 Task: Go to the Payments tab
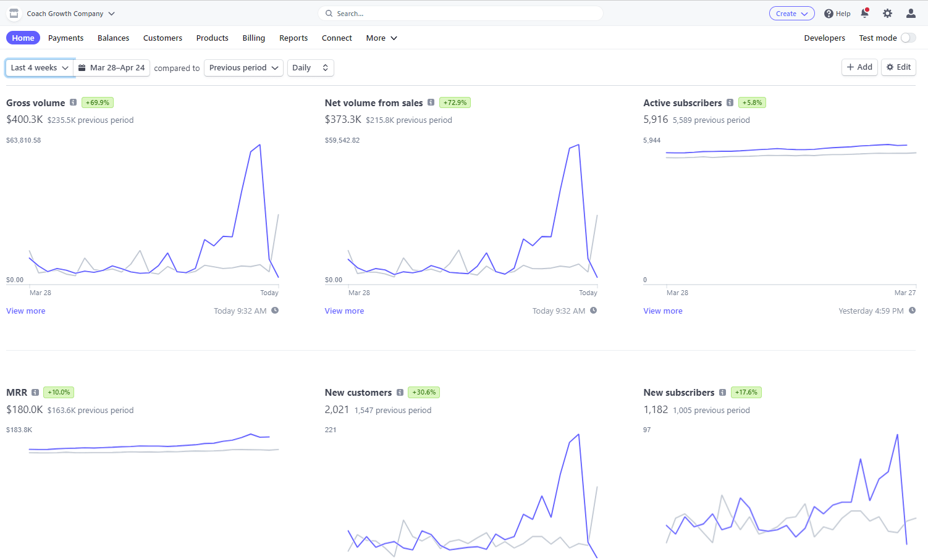coord(65,38)
